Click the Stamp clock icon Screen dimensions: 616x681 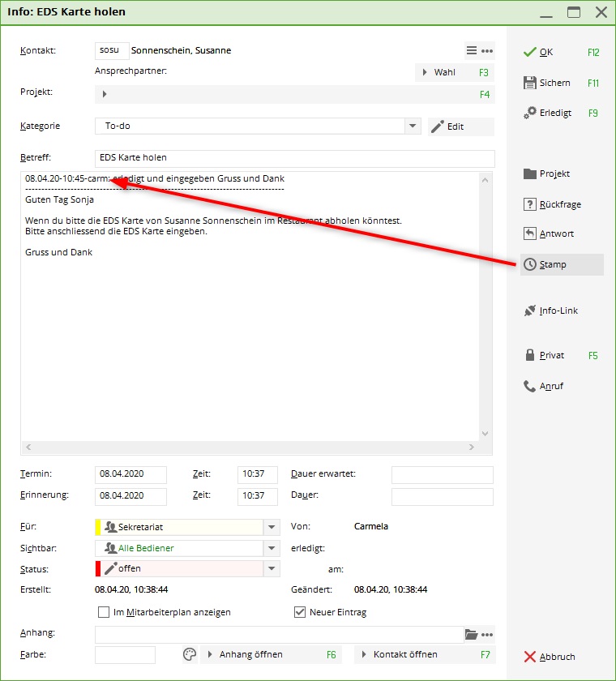coord(530,264)
